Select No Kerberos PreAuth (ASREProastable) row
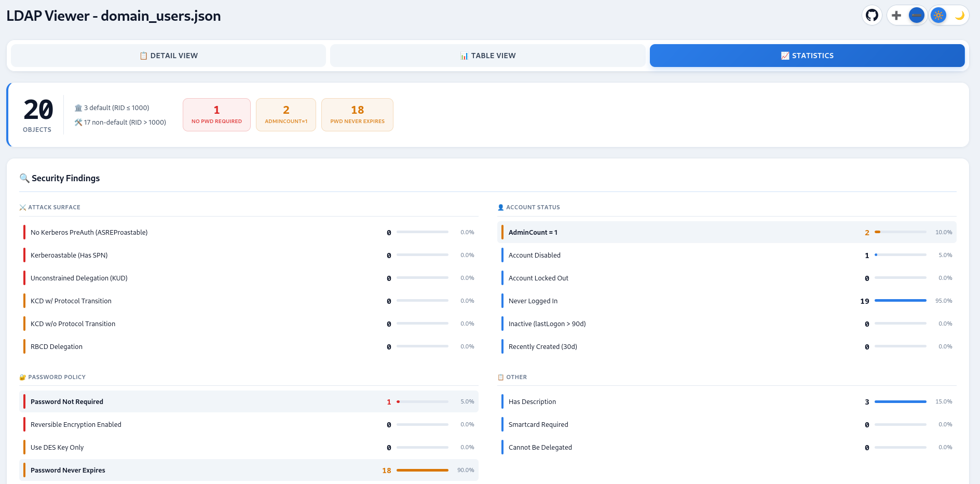Image resolution: width=980 pixels, height=484 pixels. 249,232
